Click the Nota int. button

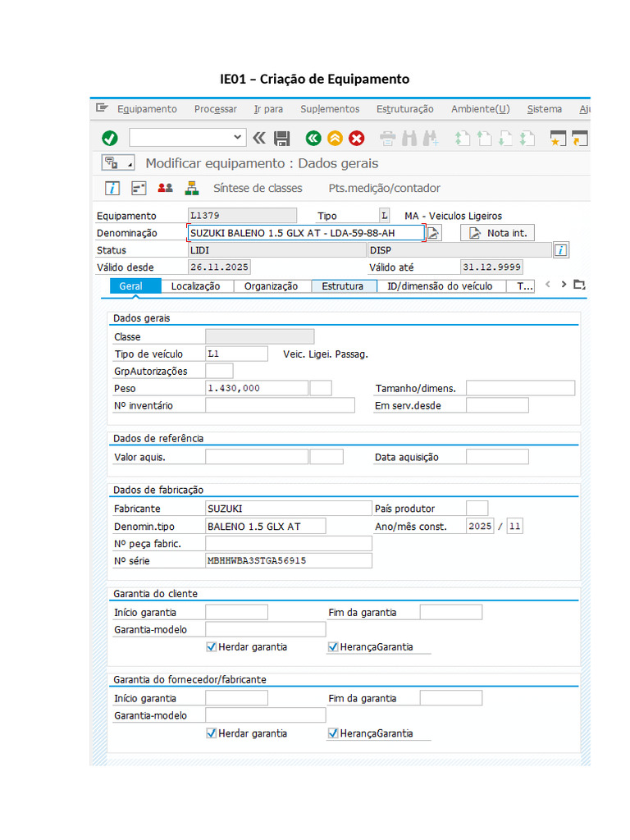[x=497, y=233]
